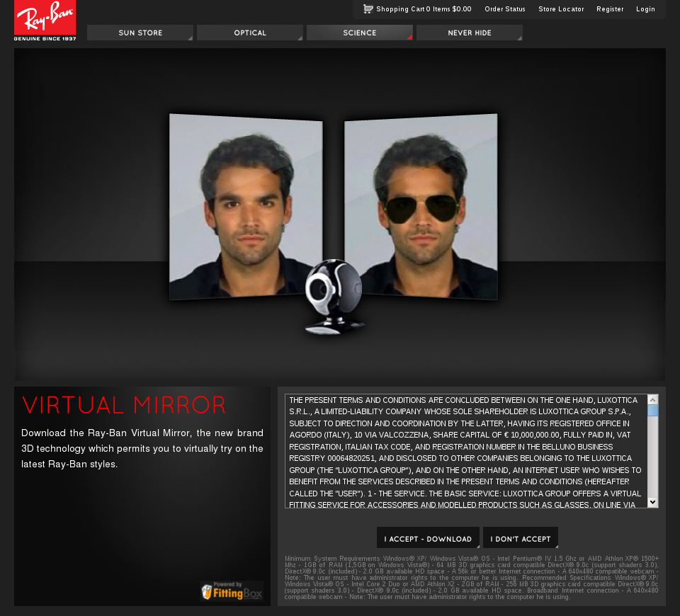680x616 pixels.
Task: Open the Order Status page
Action: click(x=504, y=8)
